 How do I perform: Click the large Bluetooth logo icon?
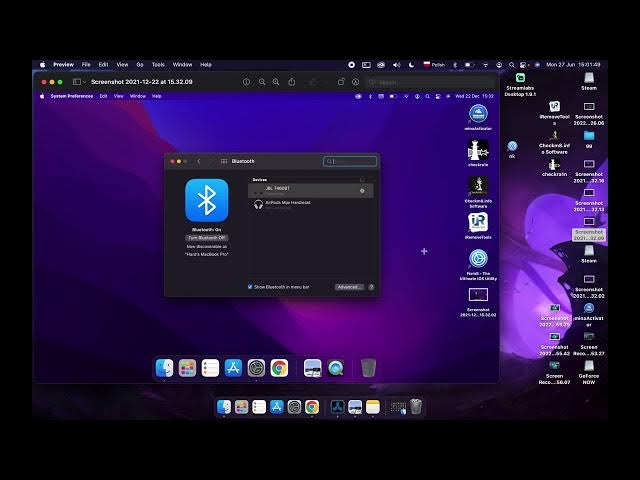tap(207, 200)
